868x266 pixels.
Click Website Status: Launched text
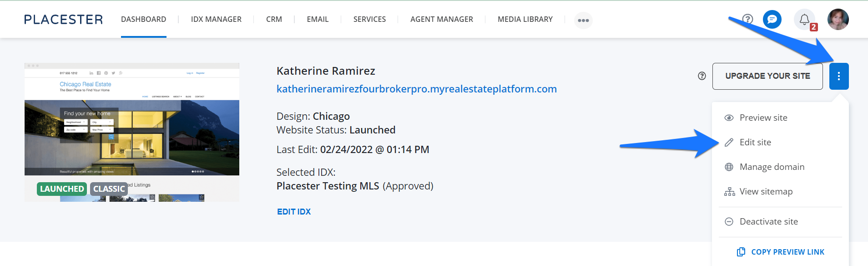(x=336, y=130)
